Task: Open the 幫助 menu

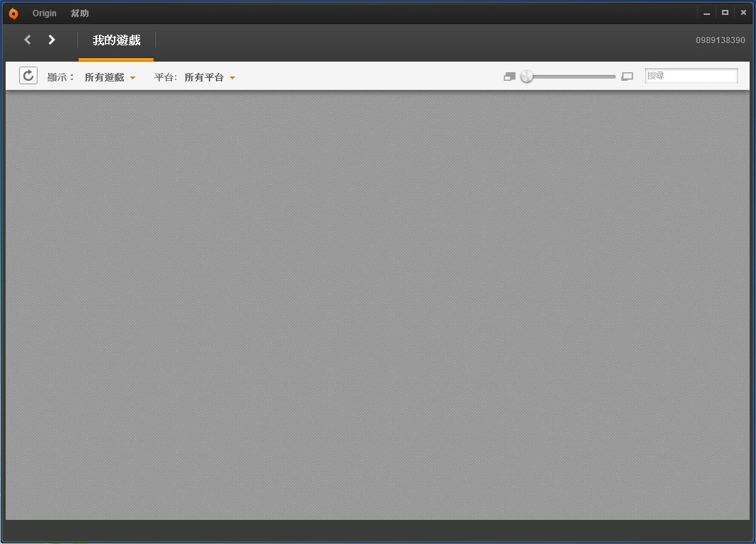Action: 80,13
